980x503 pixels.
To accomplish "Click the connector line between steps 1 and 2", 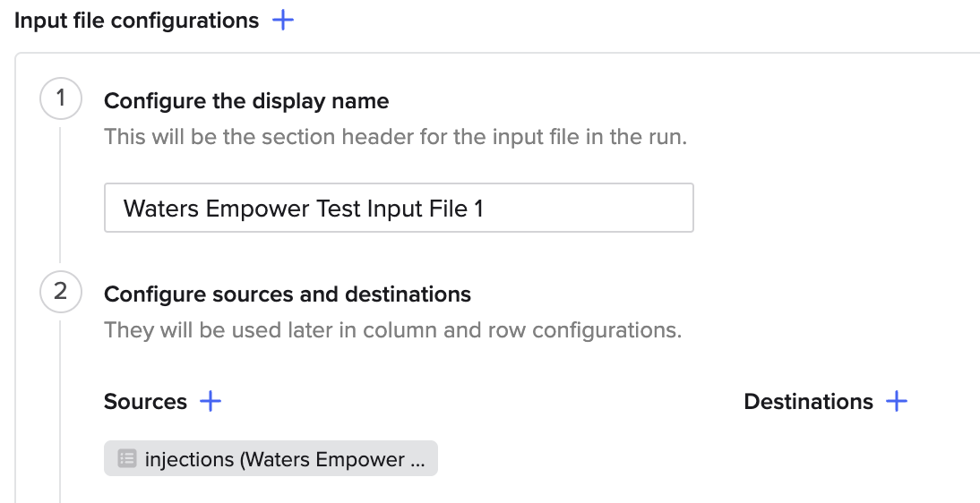I will [x=61, y=195].
